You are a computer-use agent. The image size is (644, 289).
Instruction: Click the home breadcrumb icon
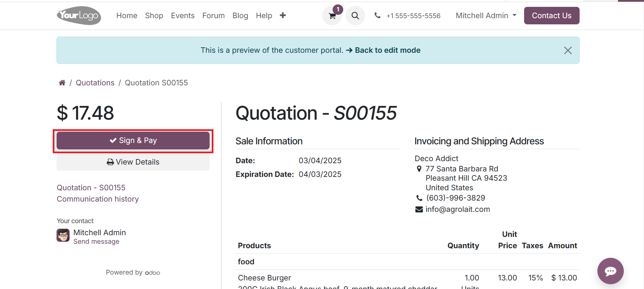point(62,83)
